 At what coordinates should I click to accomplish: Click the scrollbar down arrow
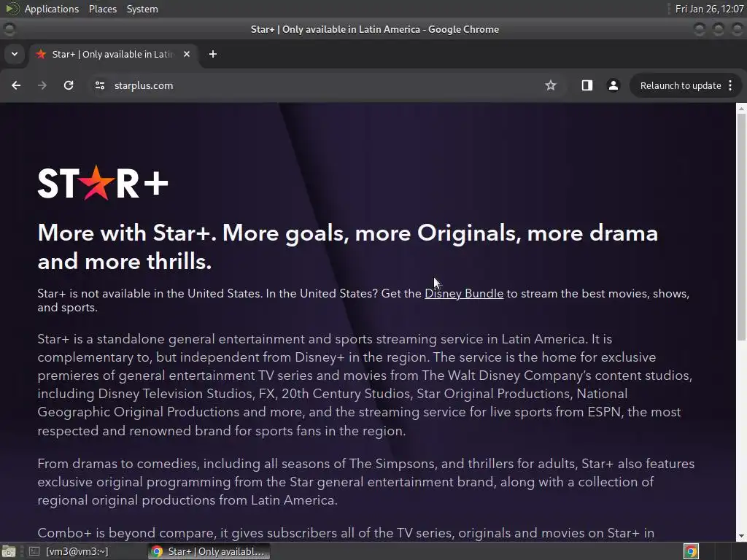(741, 536)
